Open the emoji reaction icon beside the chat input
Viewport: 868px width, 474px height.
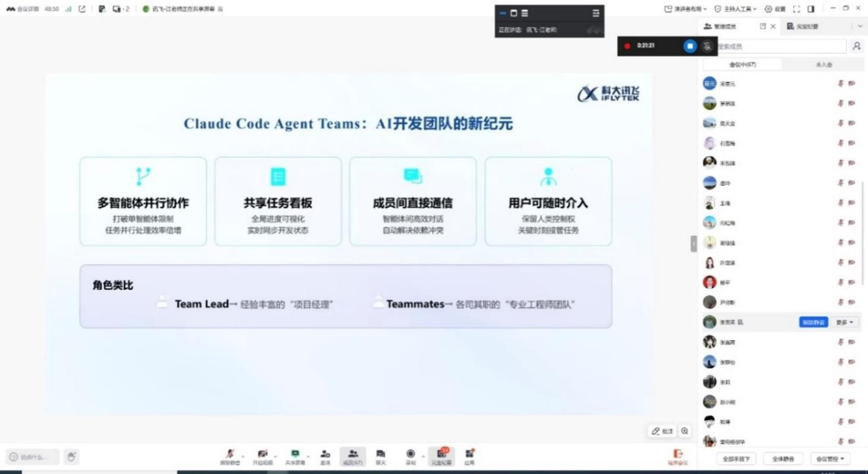14,457
